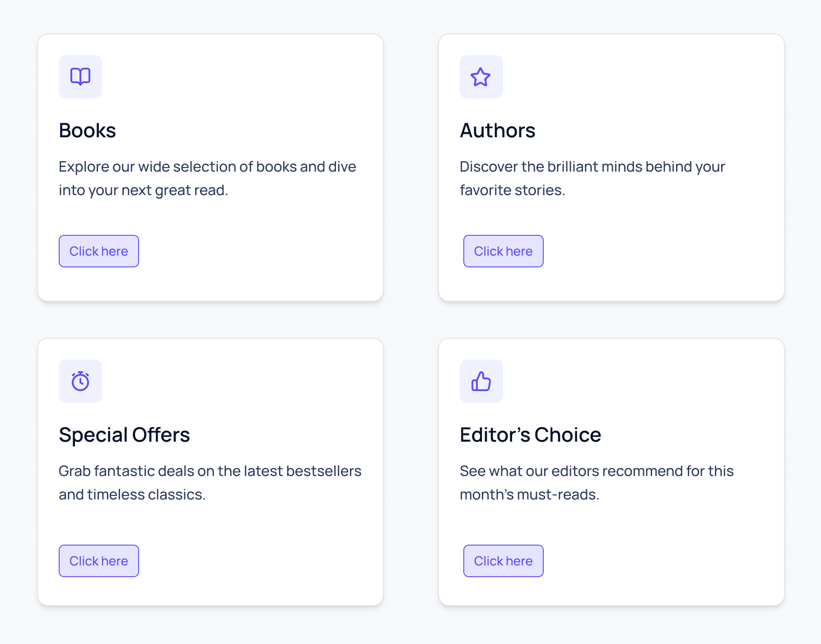Click the open book icon
Screen dimensions: 821x644
80,77
